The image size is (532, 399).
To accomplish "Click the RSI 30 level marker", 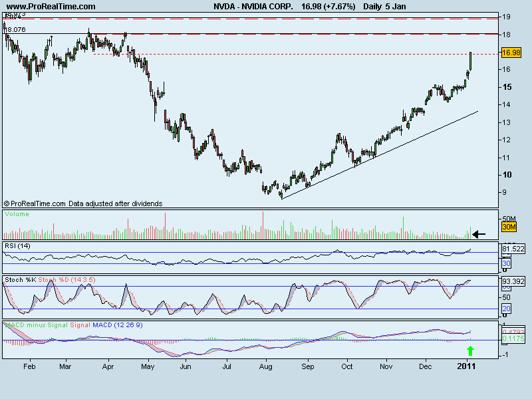I will (x=506, y=263).
